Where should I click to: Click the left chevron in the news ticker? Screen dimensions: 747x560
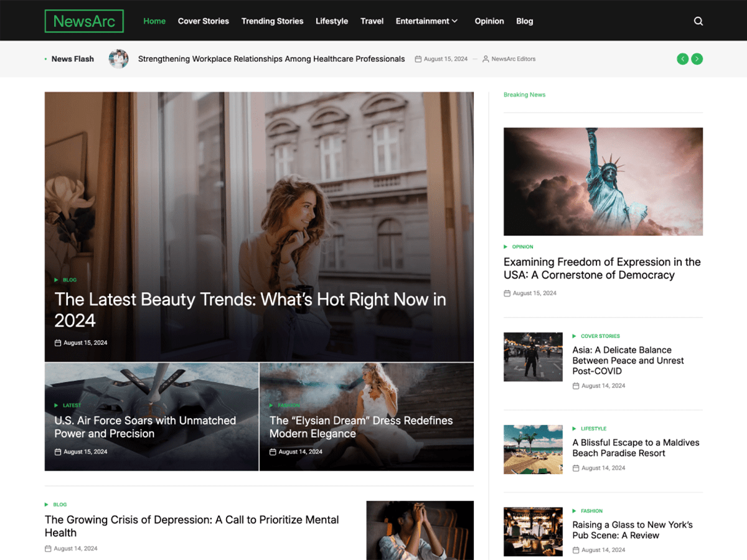pos(682,58)
